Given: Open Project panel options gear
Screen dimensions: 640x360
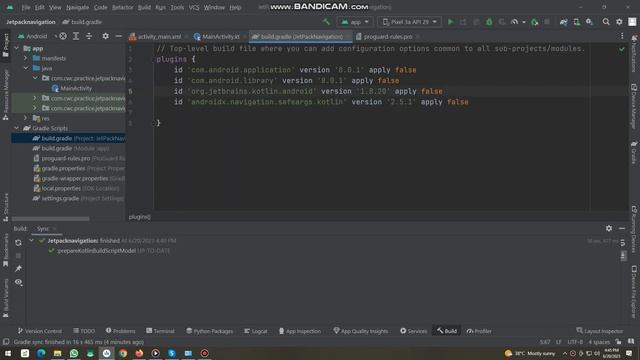Looking at the screenshot, I should click(106, 36).
